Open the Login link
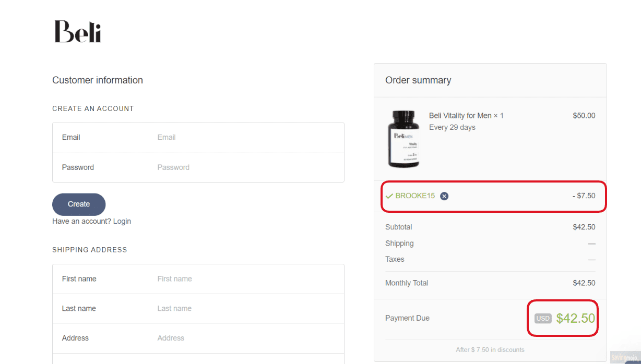The image size is (641, 364). tap(122, 221)
